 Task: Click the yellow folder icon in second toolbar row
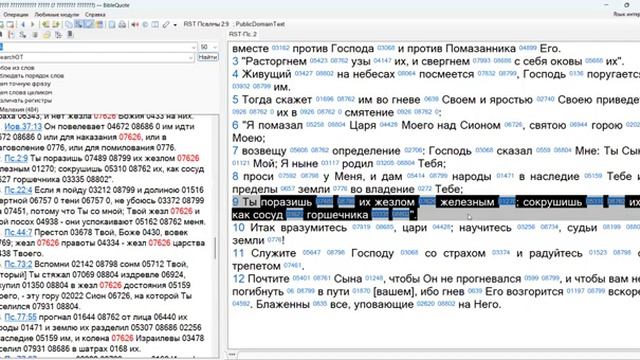click(x=47, y=35)
